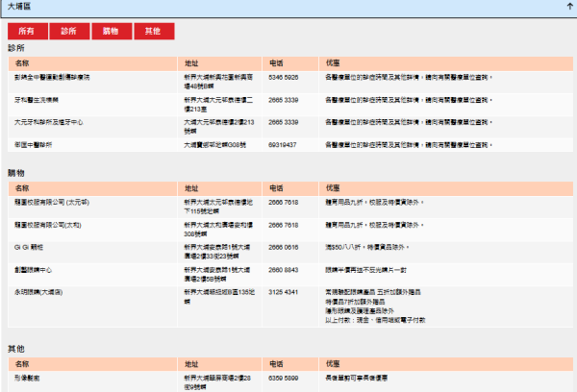Select phone 2666 7618 in the (太元邨) row
Image resolution: width=577 pixels, height=392 pixels.
(x=284, y=203)
